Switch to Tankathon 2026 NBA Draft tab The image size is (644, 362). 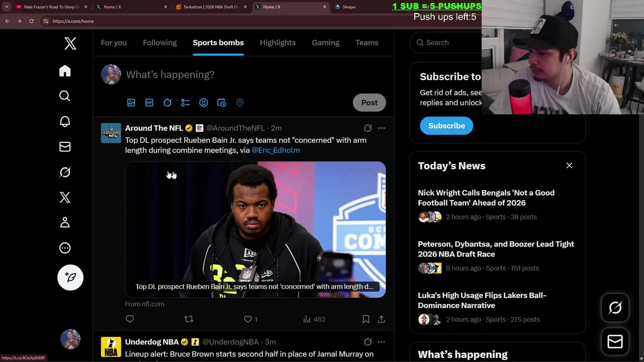point(211,7)
